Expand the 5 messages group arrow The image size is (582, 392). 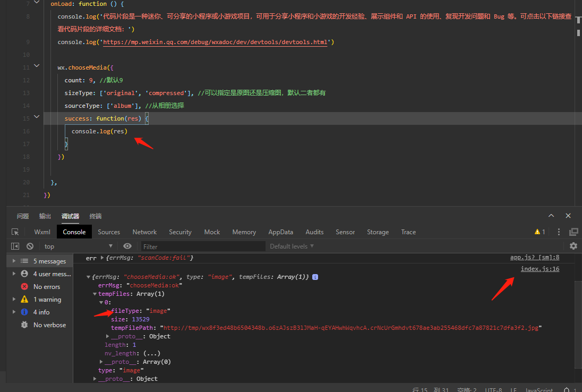14,261
